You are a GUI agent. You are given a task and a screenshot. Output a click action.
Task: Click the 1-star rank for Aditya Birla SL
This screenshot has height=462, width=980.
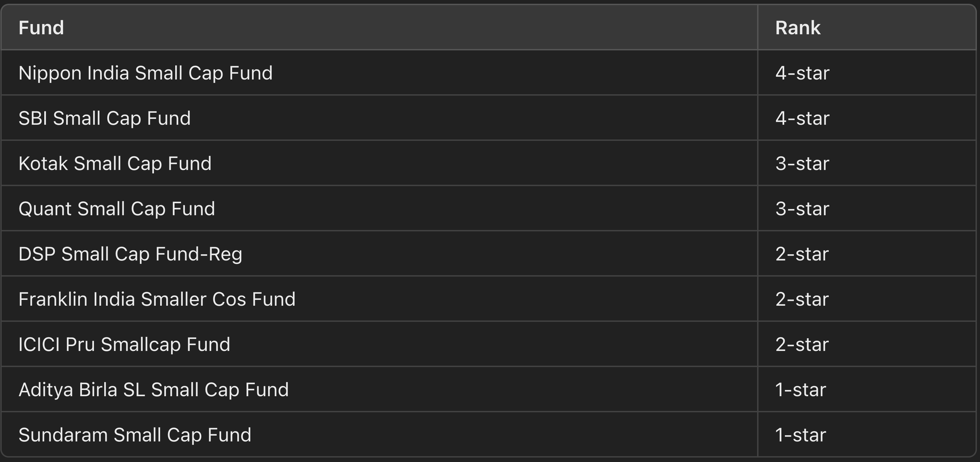[800, 389]
